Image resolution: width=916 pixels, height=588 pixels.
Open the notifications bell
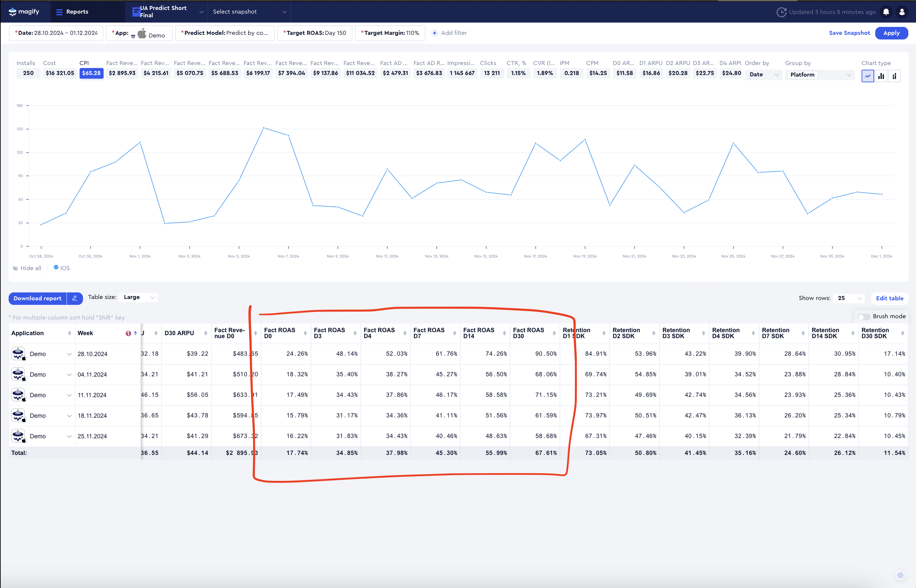coord(886,12)
